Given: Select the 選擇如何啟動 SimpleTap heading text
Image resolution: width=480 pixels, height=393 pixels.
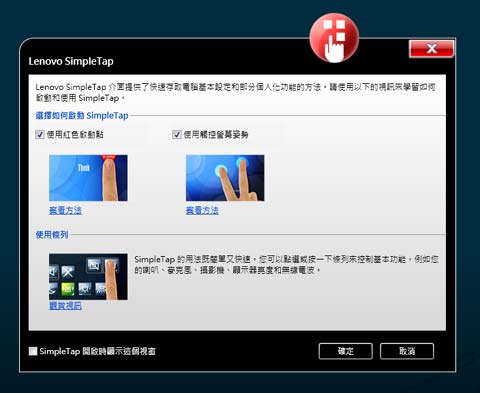Looking at the screenshot, I should click(82, 116).
